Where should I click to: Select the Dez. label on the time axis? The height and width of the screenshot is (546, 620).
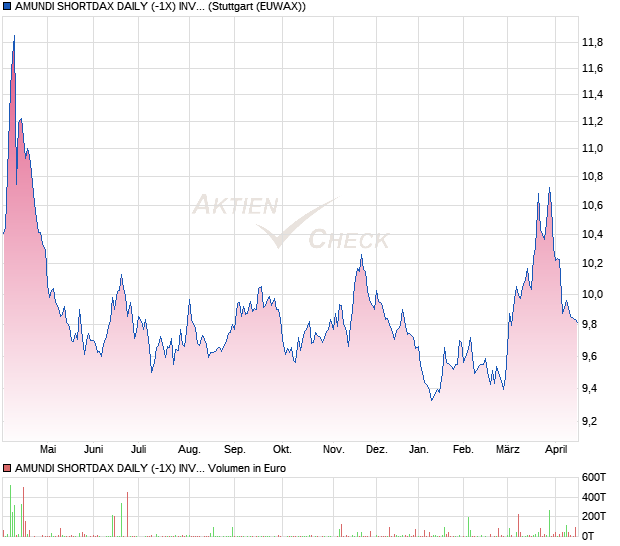coord(376,449)
